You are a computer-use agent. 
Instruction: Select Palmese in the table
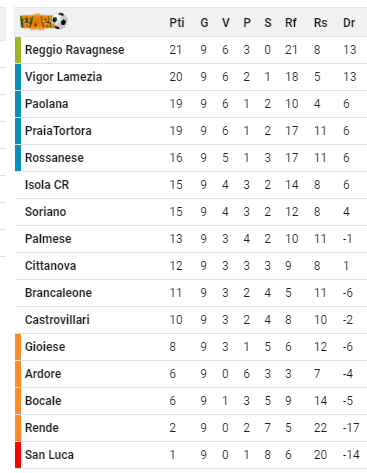click(48, 239)
